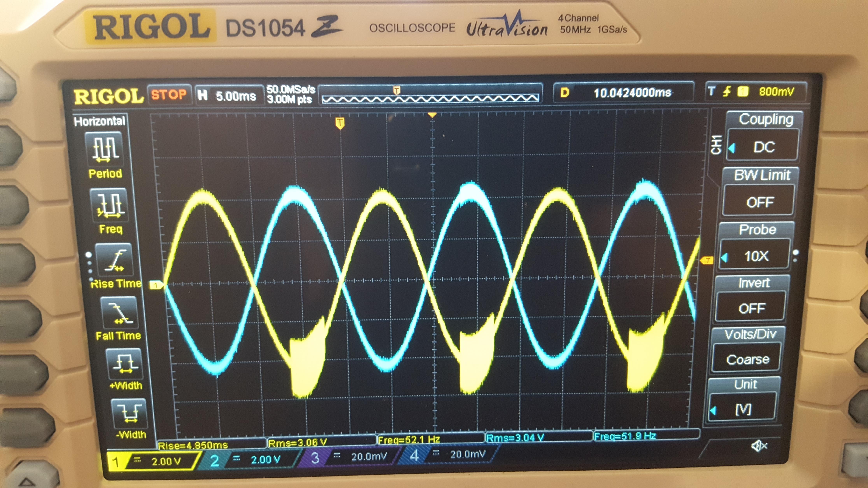Click the Horizontal menu heading

(x=99, y=121)
